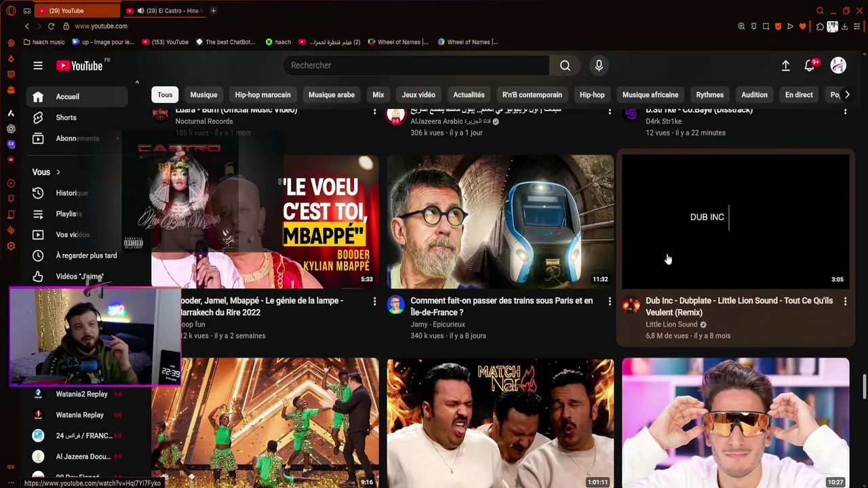
Task: Select the Actualités chip
Action: pyautogui.click(x=469, y=95)
